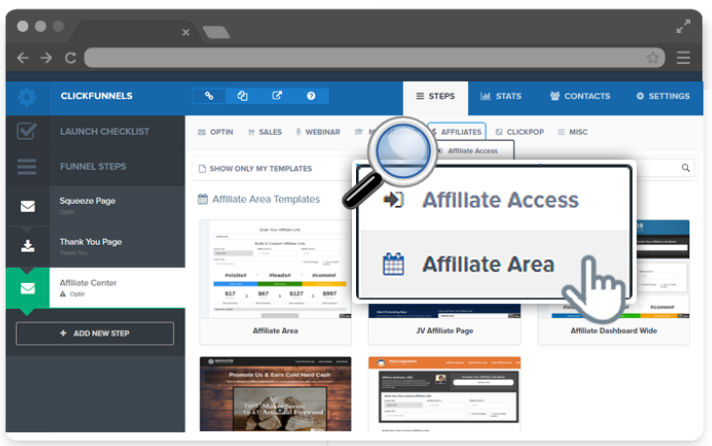712x446 pixels.
Task: Open the browser hamburger menu icon
Action: [683, 58]
